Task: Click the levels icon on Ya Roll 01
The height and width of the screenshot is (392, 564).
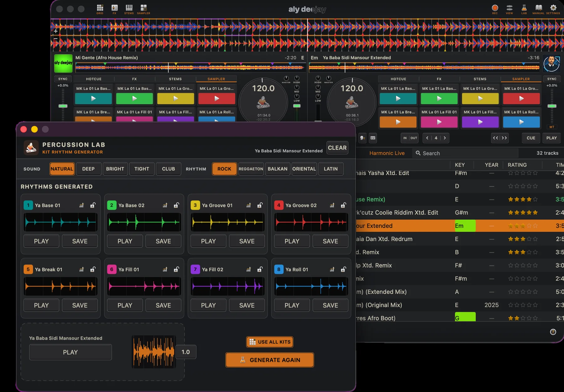Action: 332,269
